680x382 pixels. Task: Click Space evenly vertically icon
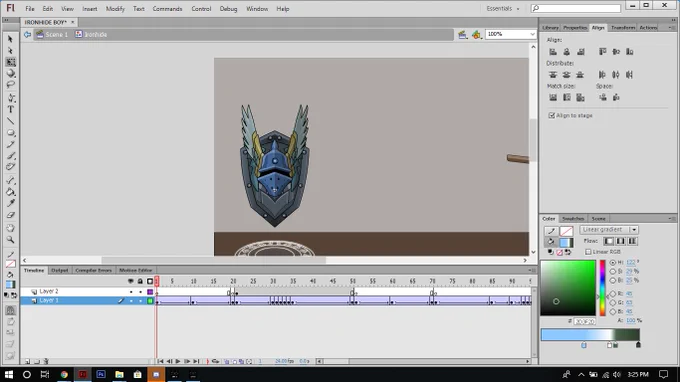click(603, 98)
